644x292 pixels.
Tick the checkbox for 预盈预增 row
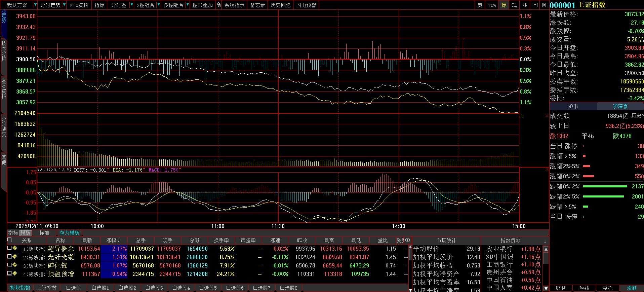[x=9, y=273]
